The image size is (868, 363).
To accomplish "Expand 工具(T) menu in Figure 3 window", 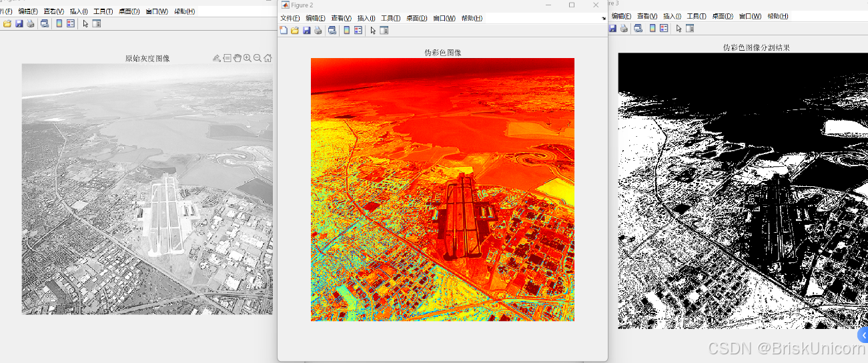I will (697, 16).
